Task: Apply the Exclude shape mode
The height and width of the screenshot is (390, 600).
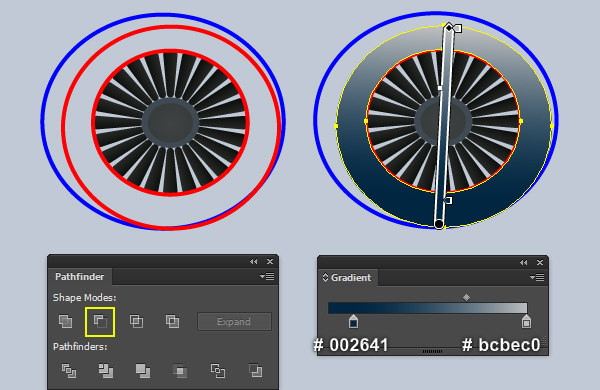Action: coord(172,321)
